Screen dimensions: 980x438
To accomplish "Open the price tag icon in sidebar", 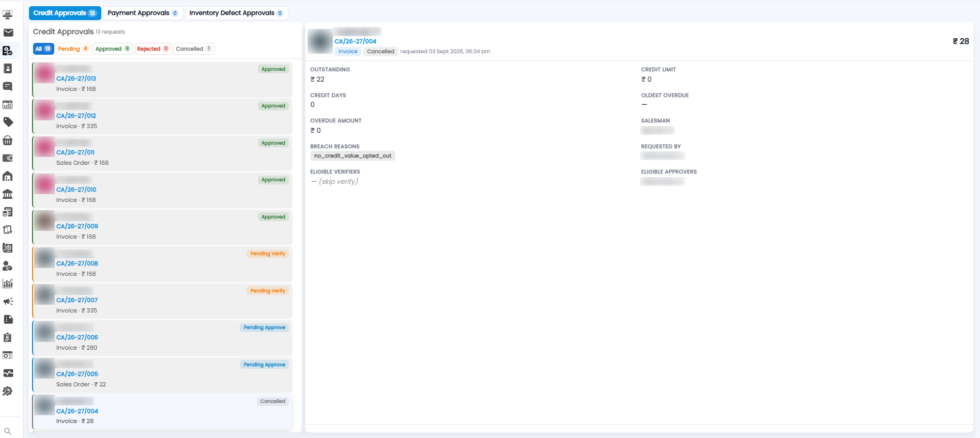I will (x=8, y=122).
